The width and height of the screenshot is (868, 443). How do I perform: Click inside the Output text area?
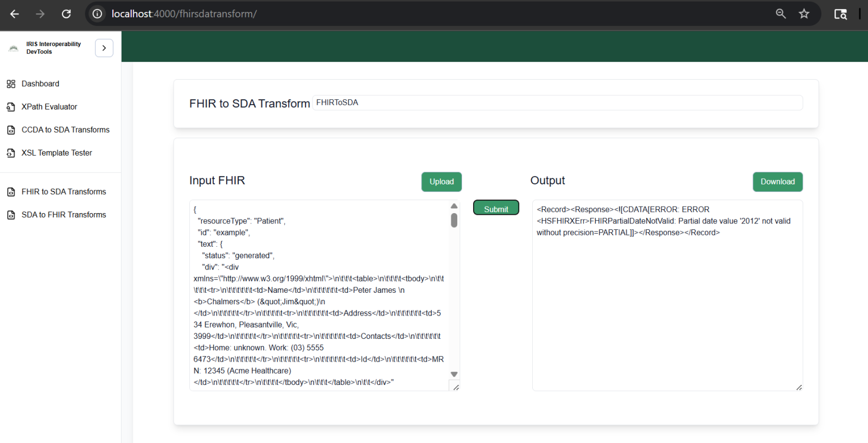click(x=667, y=309)
